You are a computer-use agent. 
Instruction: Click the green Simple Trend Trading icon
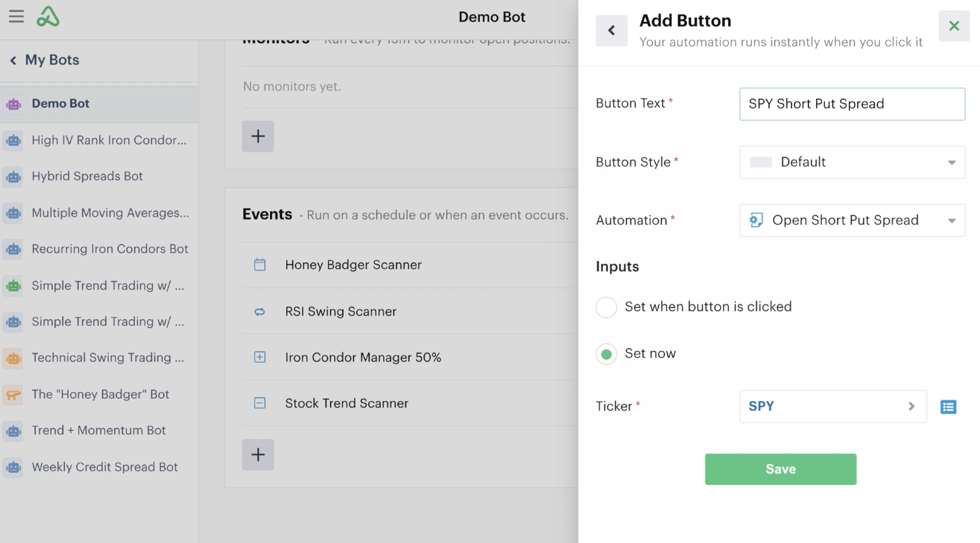tap(13, 285)
